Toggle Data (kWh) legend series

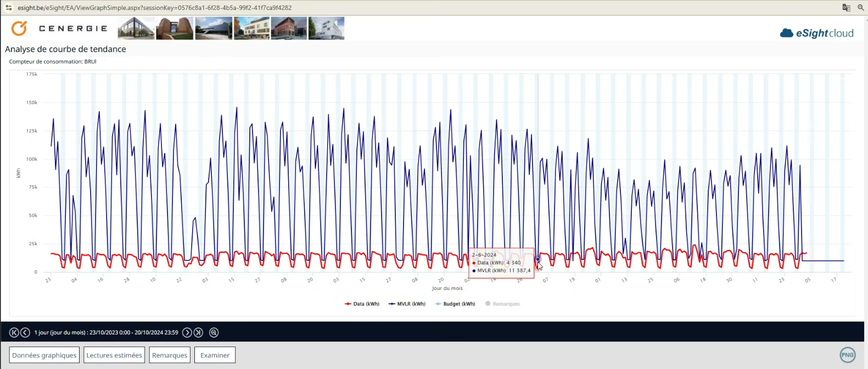(x=362, y=304)
